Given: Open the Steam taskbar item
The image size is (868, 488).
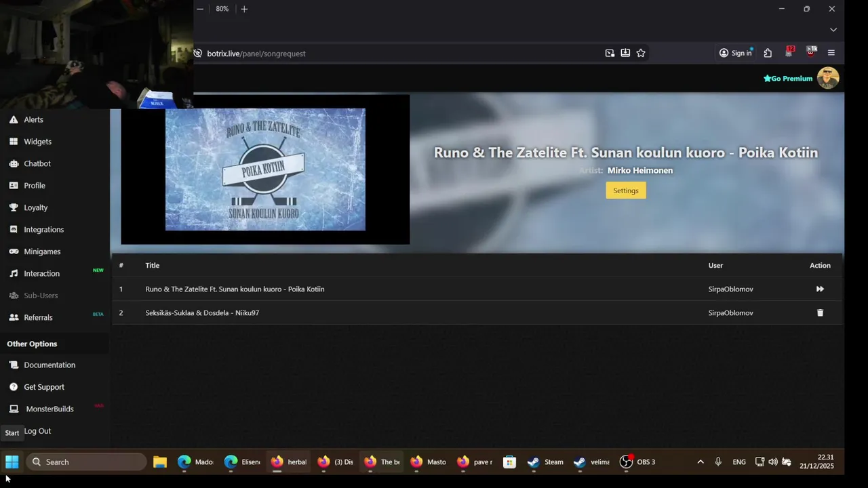Looking at the screenshot, I should tap(546, 462).
